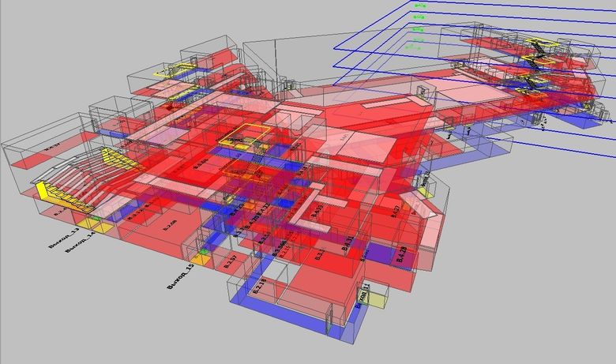Image resolution: width=616 pixels, height=364 pixels.
Task: Click room label В.4.31
Action: (347, 243)
